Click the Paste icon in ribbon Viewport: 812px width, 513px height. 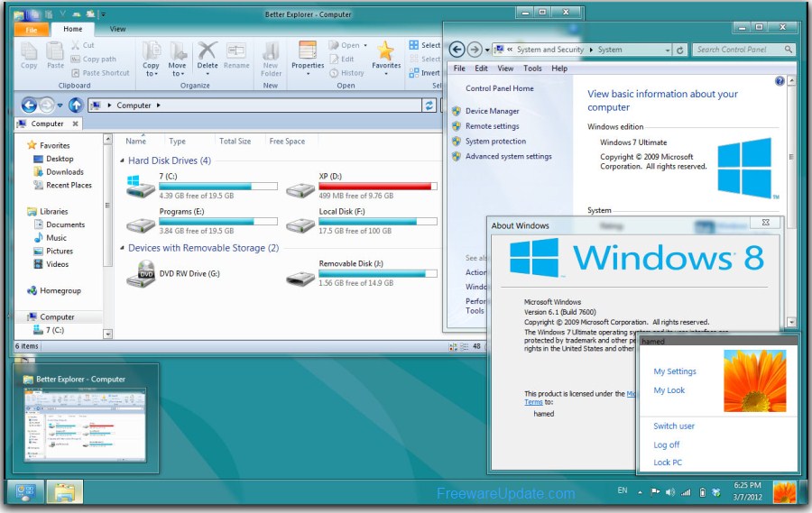(x=55, y=55)
